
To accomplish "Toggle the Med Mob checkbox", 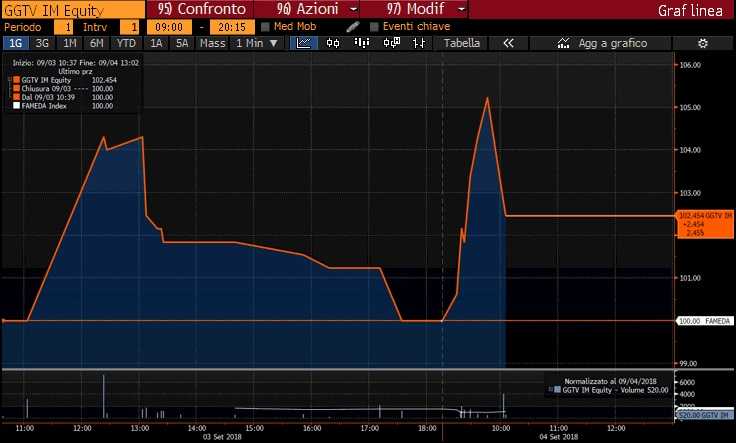I will (265, 27).
